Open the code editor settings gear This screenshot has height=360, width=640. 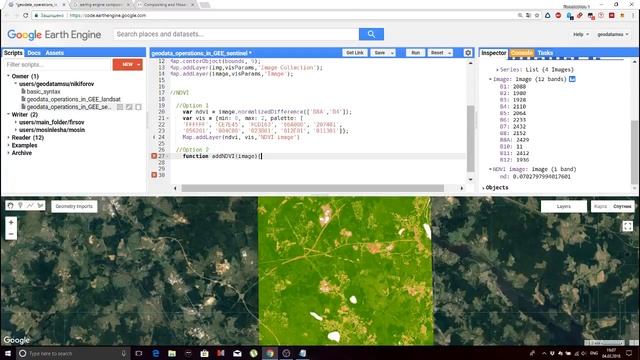tap(468, 53)
